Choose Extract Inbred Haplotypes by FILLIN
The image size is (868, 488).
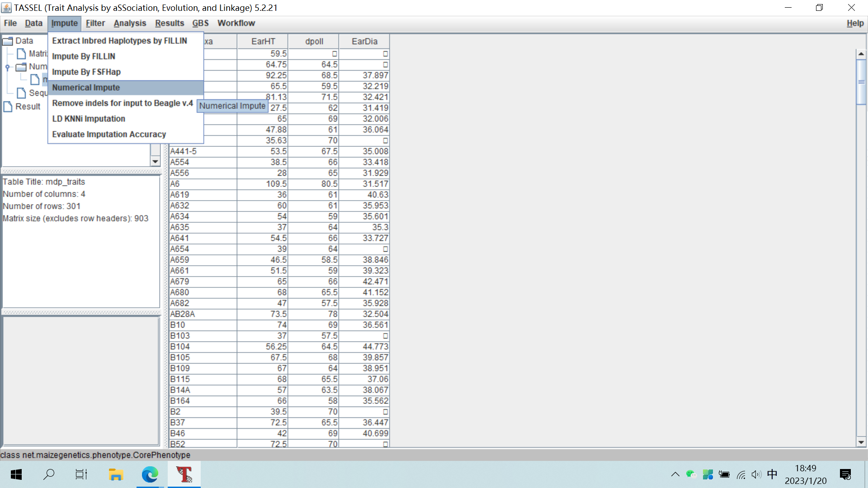126,41
